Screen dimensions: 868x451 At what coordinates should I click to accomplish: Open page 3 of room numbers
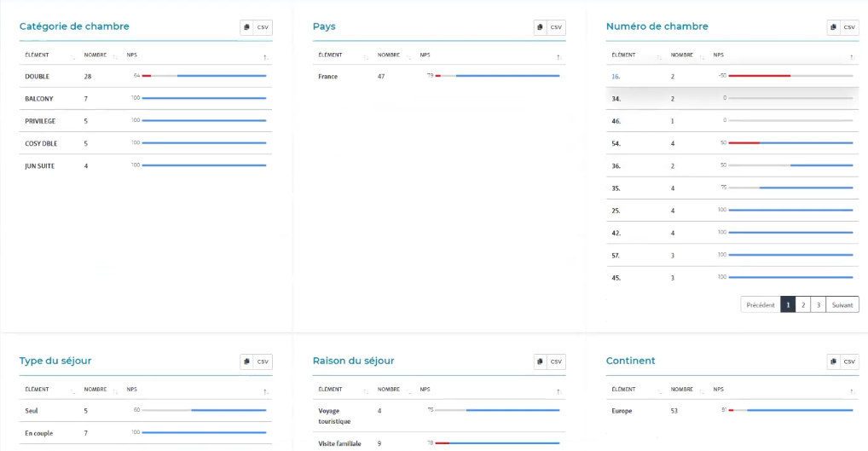point(818,304)
